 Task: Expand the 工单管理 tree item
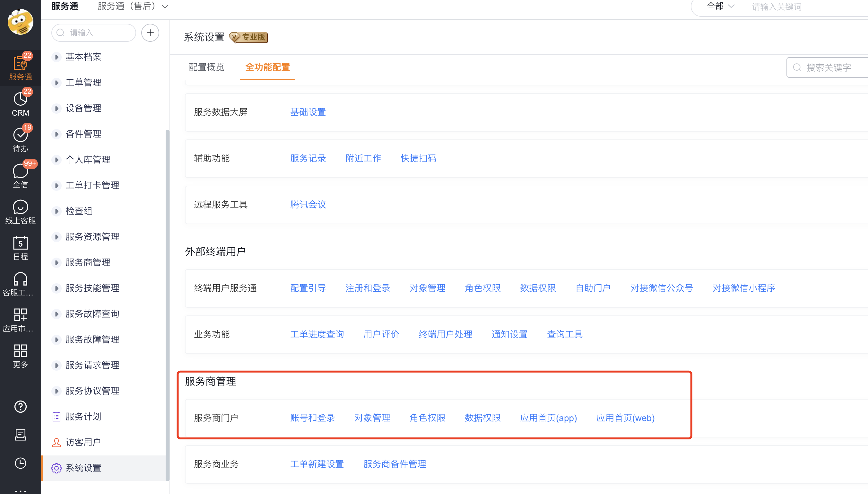tap(56, 83)
